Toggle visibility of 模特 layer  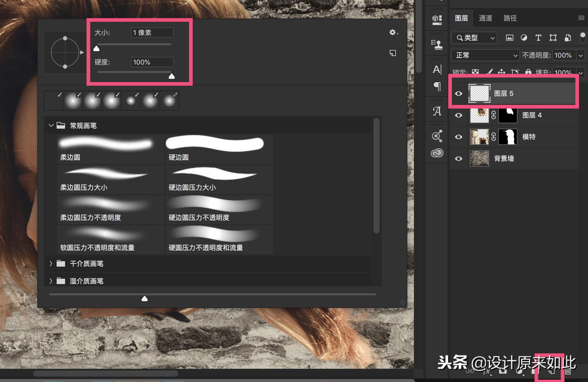point(458,137)
